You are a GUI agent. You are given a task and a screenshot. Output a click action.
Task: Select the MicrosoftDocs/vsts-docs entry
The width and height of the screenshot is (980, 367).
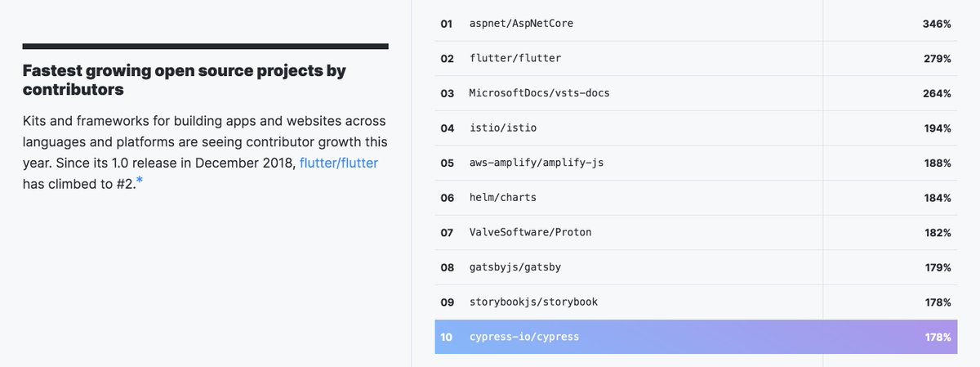tap(539, 93)
